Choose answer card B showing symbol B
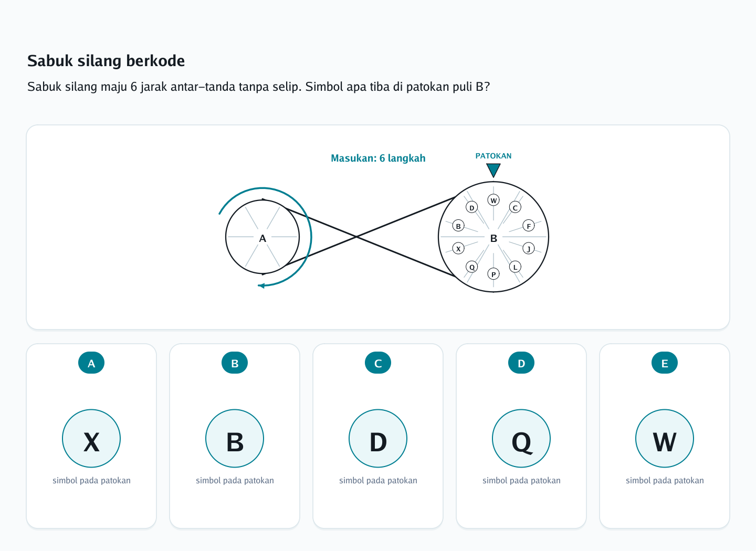This screenshot has width=756, height=551. [x=235, y=436]
